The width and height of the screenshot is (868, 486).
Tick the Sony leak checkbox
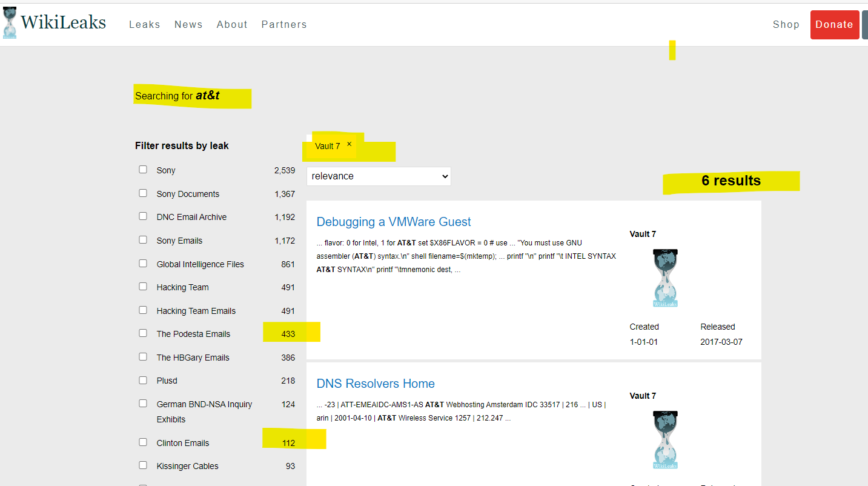(143, 170)
